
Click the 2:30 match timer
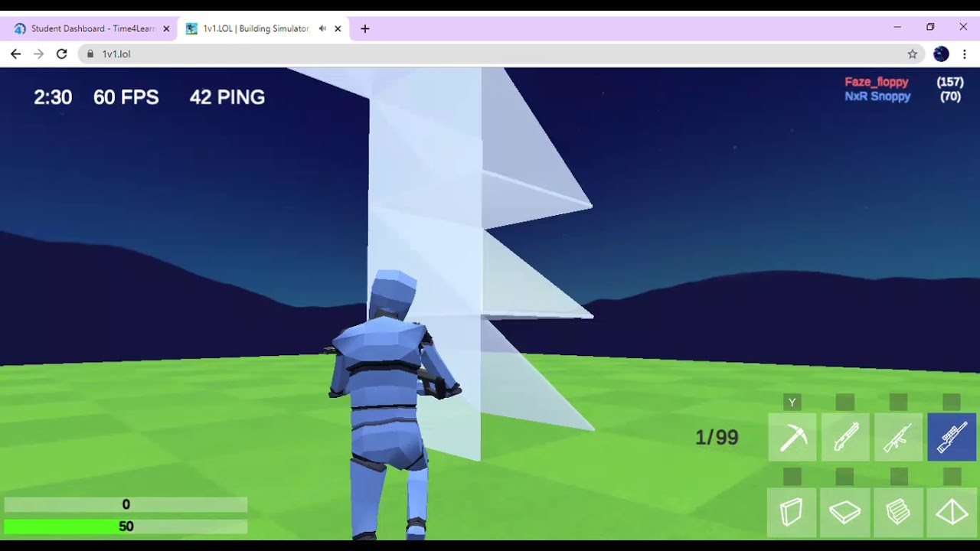pos(53,97)
